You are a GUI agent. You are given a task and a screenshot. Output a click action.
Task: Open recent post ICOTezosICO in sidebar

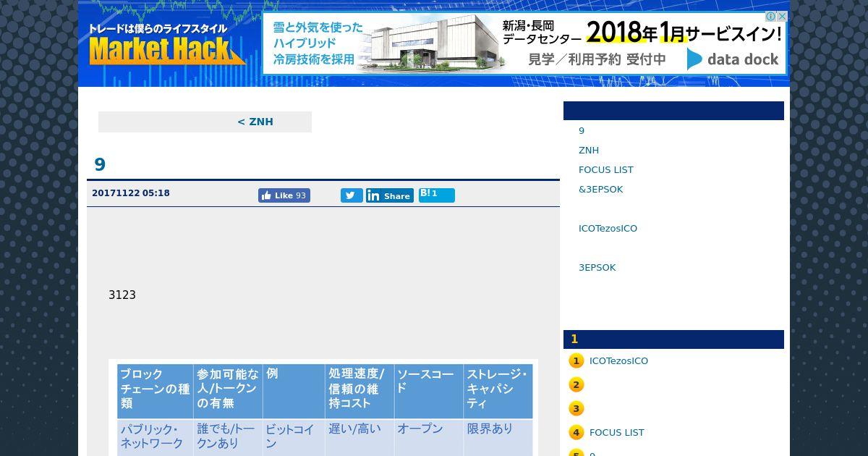coord(608,229)
